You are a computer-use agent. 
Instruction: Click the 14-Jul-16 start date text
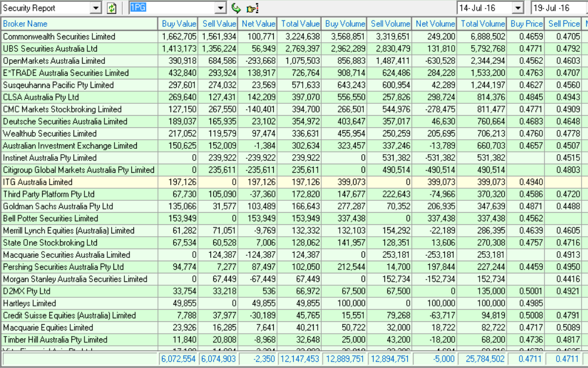477,8
